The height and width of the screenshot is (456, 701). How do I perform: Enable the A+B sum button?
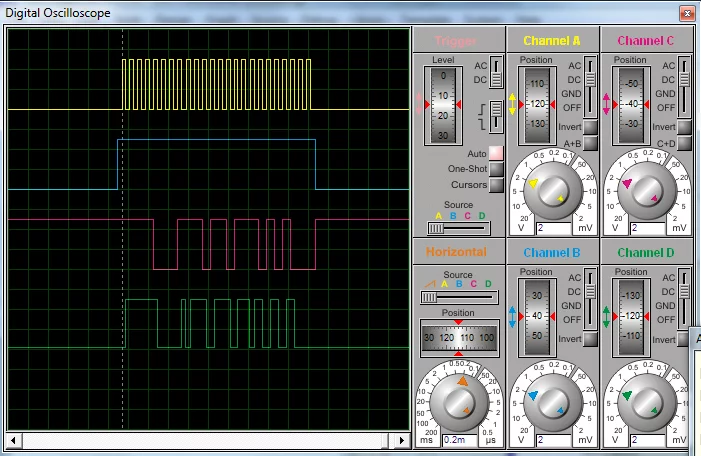(x=590, y=144)
